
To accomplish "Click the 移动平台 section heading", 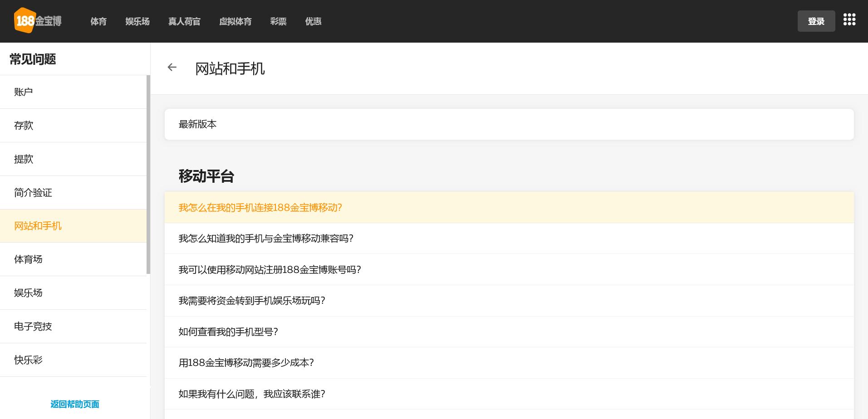I will 206,176.
